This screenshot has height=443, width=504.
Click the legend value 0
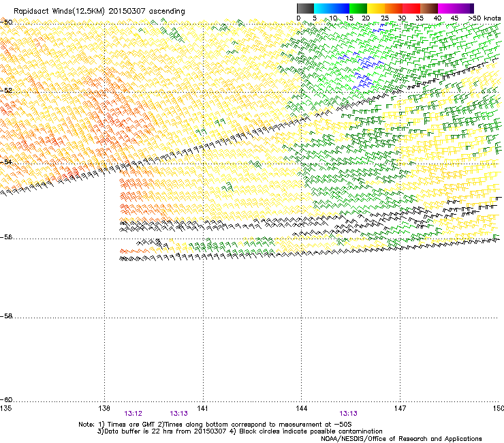[x=298, y=18]
